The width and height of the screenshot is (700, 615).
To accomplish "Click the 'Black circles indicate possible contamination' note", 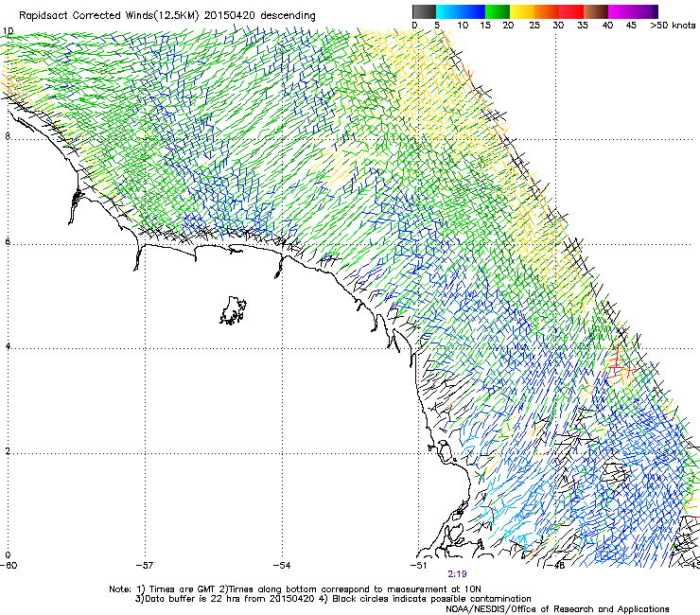I will (431, 599).
